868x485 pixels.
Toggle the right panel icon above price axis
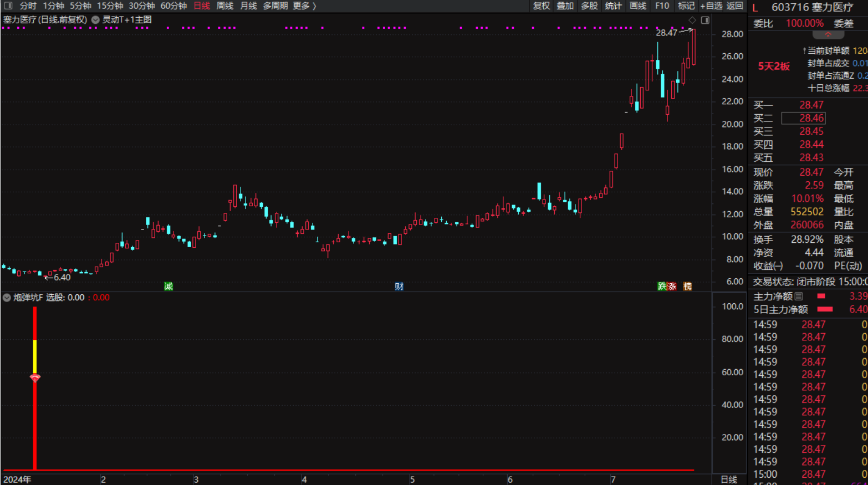click(x=705, y=20)
